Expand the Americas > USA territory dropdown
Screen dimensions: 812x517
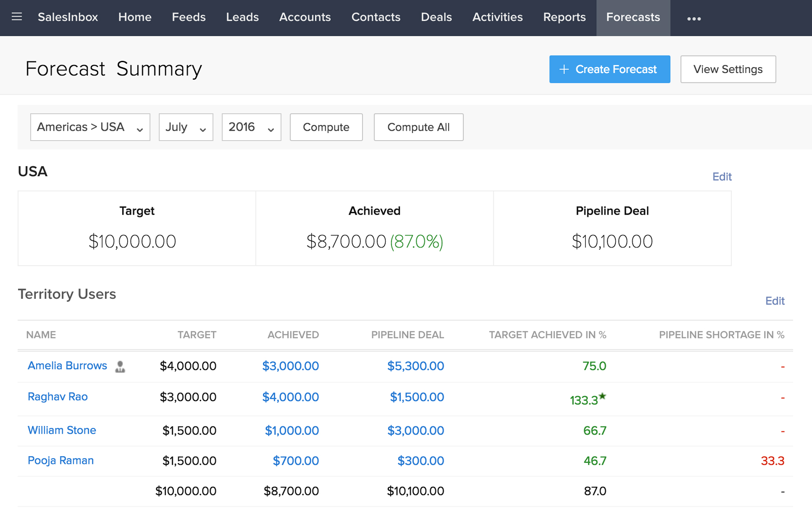click(90, 127)
